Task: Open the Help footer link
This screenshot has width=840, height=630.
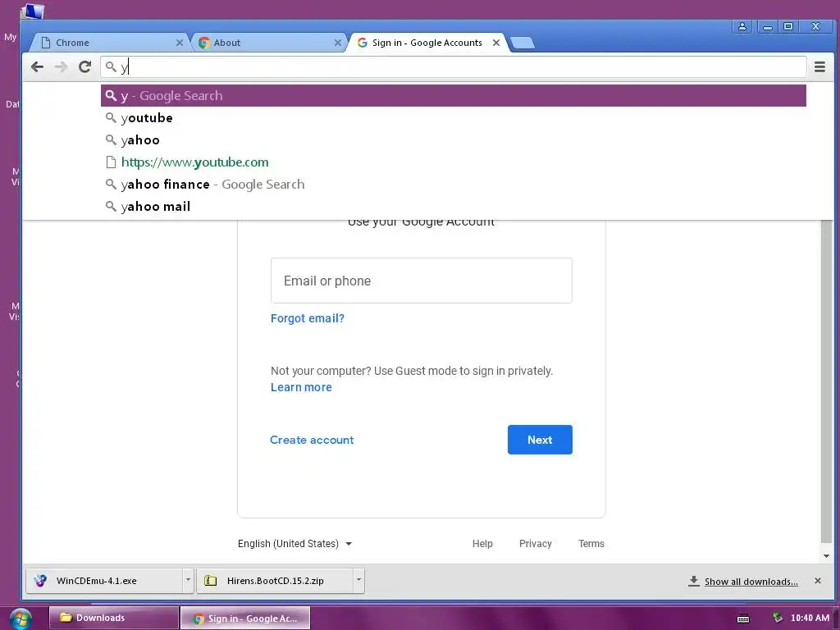Action: pos(482,544)
